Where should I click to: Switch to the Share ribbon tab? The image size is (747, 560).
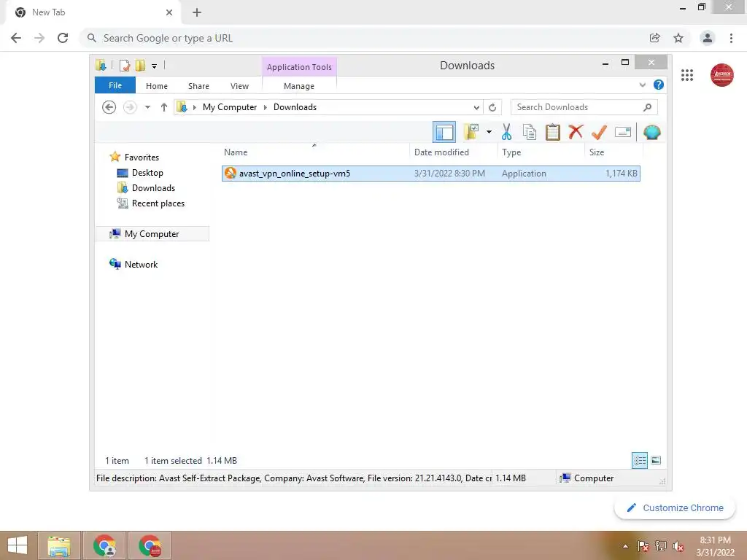tap(198, 86)
